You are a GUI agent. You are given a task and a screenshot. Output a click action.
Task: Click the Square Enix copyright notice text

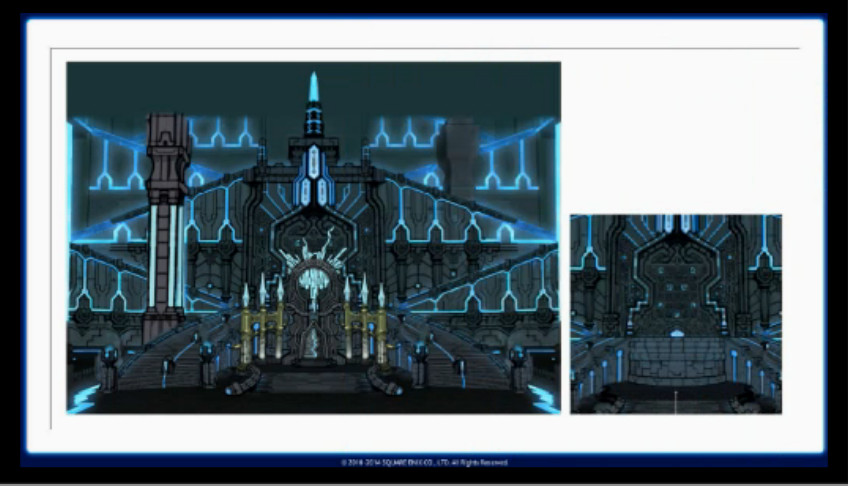tap(425, 463)
